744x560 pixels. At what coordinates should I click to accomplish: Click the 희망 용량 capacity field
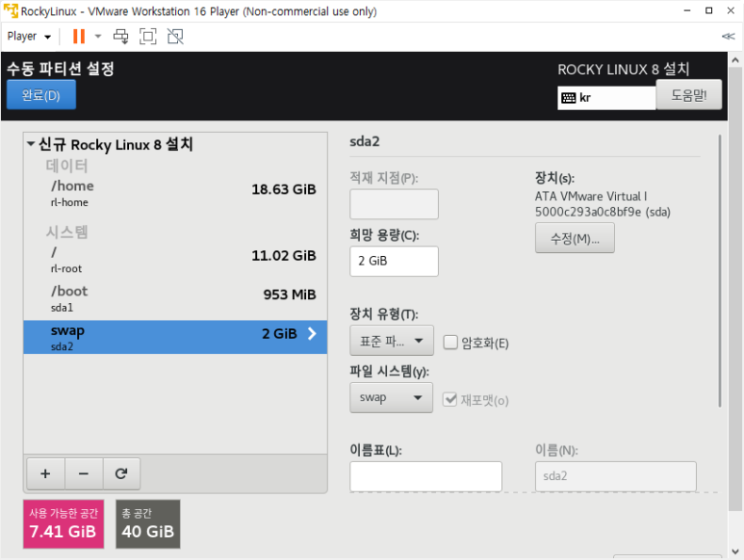coord(394,262)
